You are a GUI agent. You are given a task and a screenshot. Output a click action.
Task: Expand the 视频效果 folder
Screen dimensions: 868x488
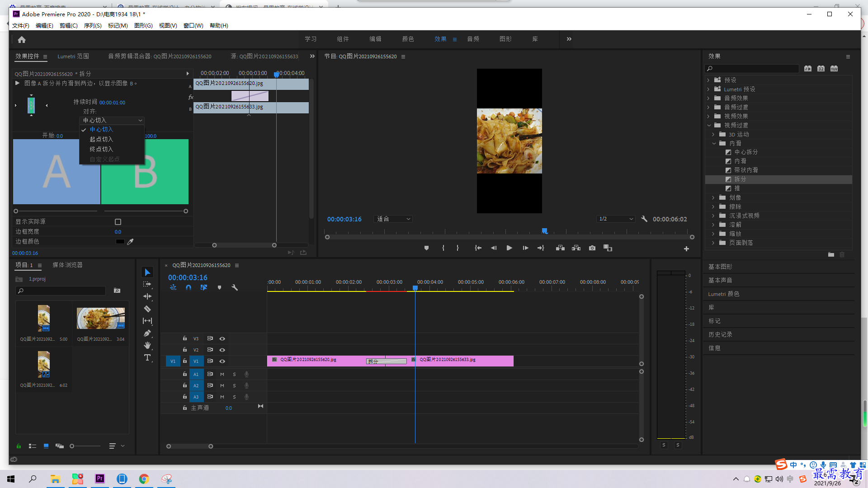click(708, 116)
